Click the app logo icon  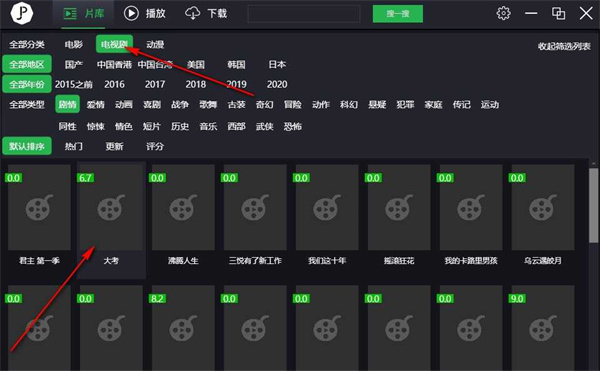point(21,13)
